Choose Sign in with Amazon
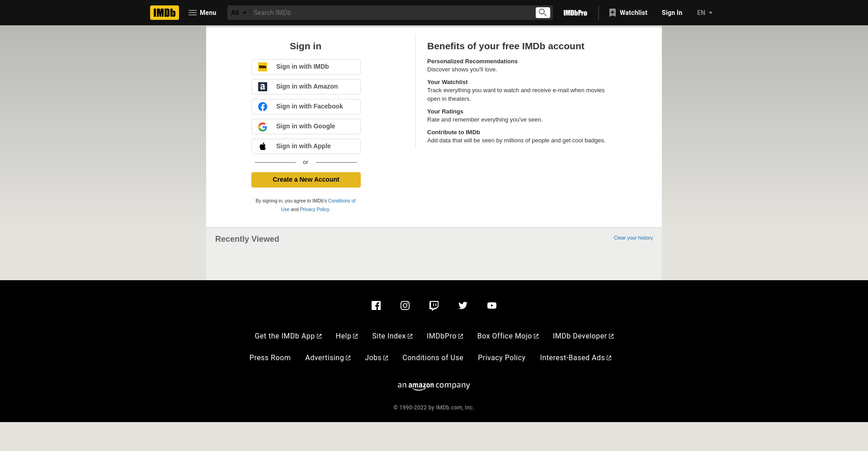The image size is (868, 451). click(x=306, y=87)
